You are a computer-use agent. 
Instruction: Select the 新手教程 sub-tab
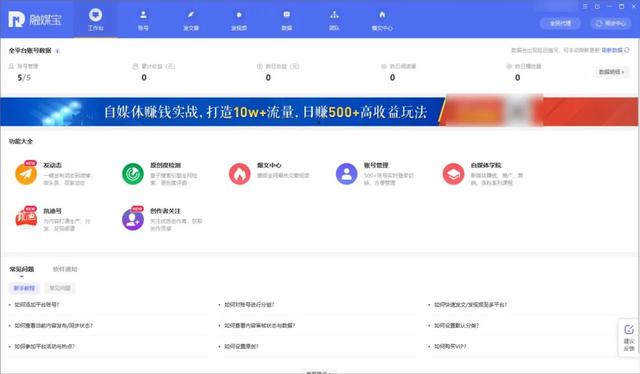tap(24, 288)
